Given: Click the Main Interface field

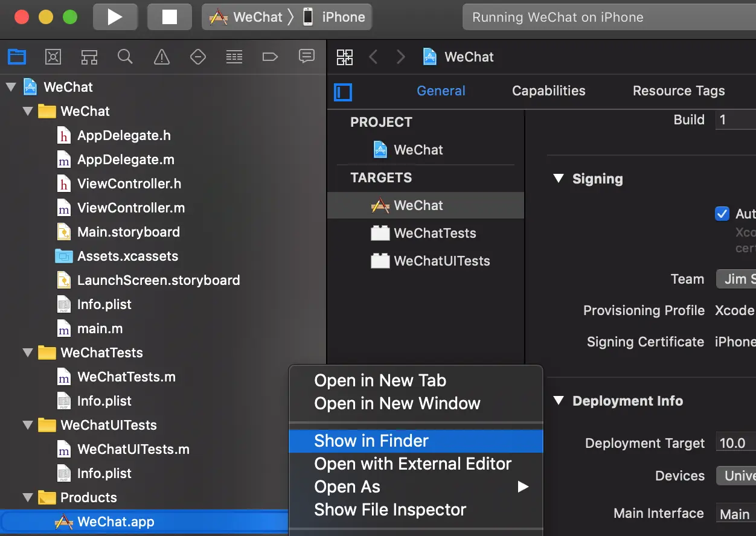Looking at the screenshot, I should tap(736, 514).
